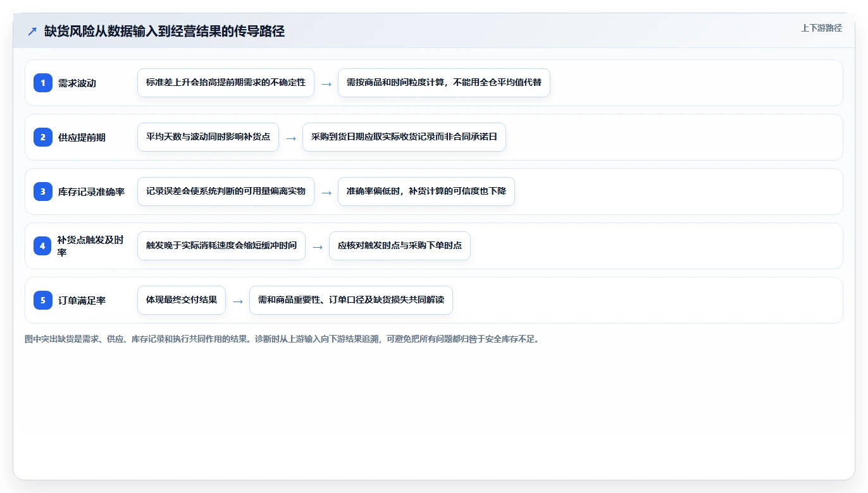868x493 pixels.
Task: Click the 需求波动 row label
Action: coord(77,83)
